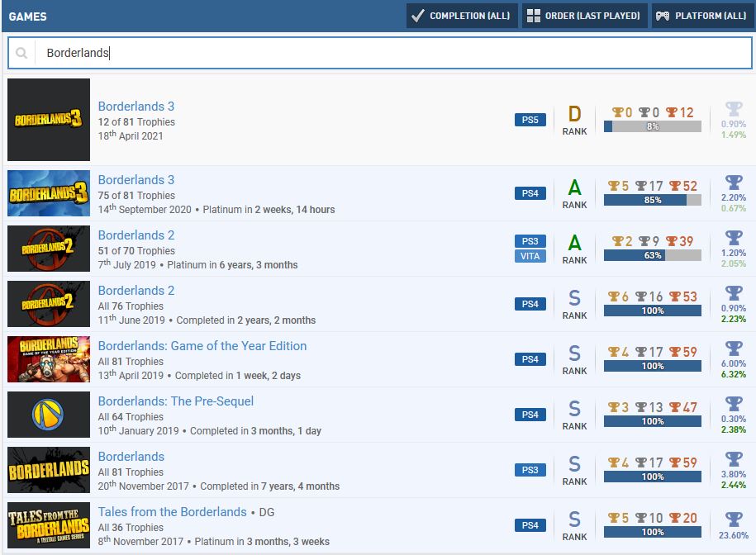This screenshot has width=756, height=555.
Task: Click the search field containing Borderlands
Action: pos(380,53)
